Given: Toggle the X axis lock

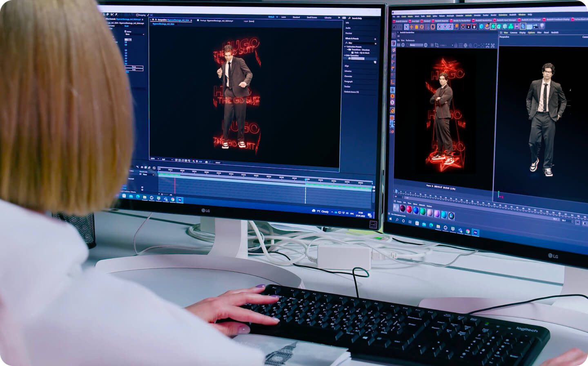Looking at the screenshot, I should coord(439,27).
